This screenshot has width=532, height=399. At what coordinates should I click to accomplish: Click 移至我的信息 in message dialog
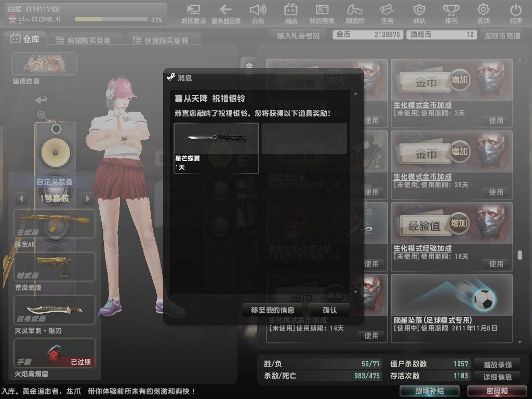[x=272, y=310]
